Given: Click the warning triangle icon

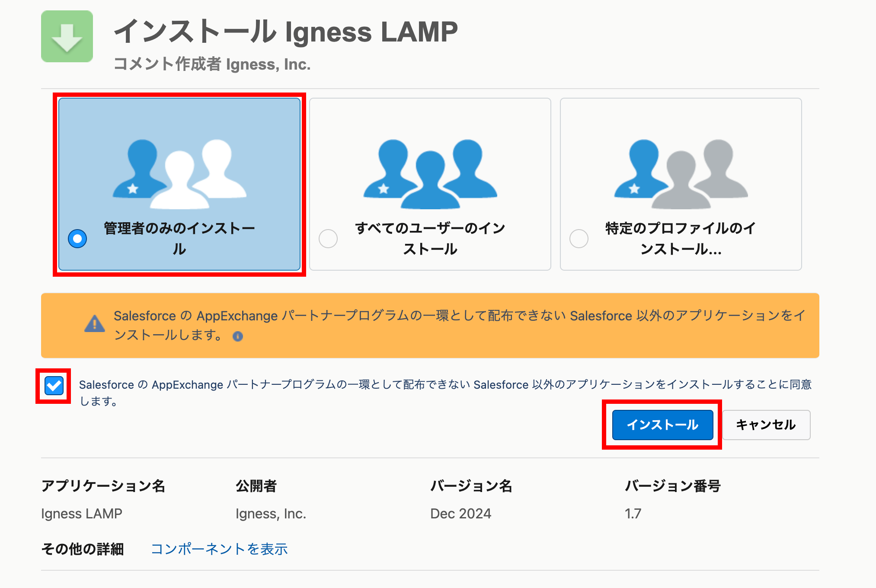Looking at the screenshot, I should pyautogui.click(x=95, y=324).
